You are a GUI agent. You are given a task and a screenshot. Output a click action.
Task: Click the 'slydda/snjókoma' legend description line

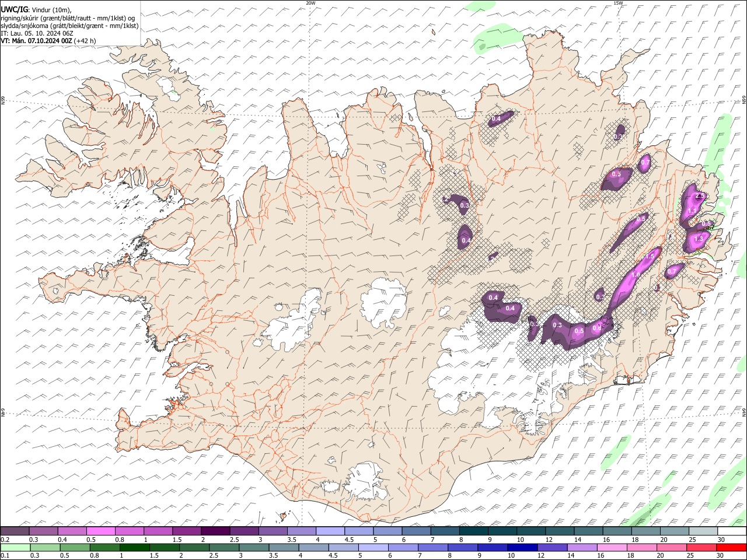click(x=69, y=26)
